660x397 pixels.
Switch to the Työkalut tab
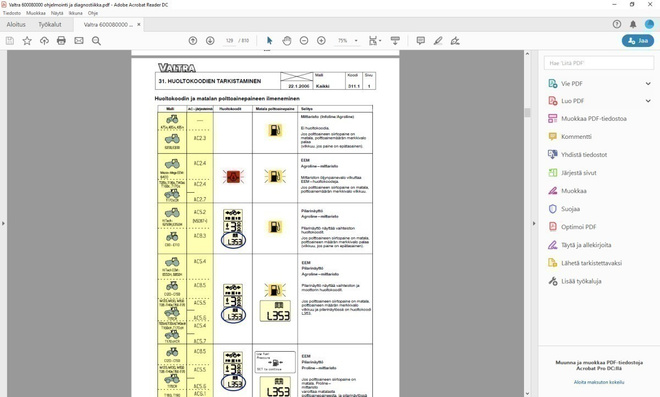coord(50,24)
